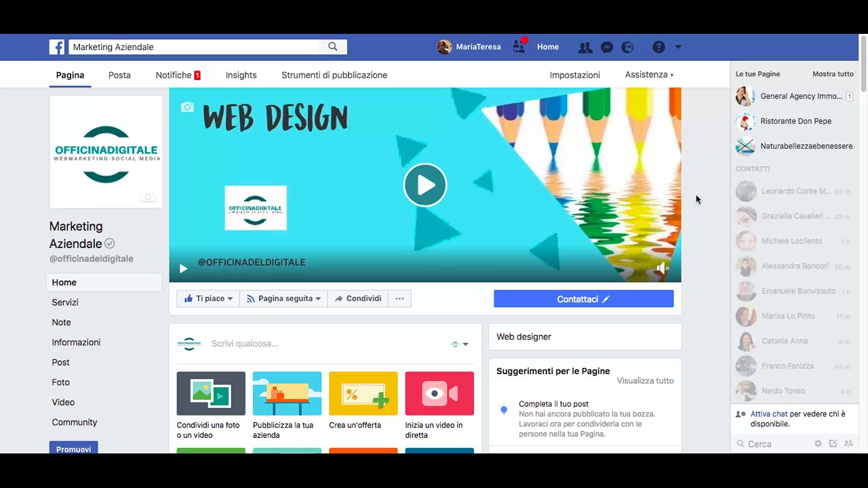Select Inizia un video in diretta tile
The height and width of the screenshot is (488, 868).
439,405
